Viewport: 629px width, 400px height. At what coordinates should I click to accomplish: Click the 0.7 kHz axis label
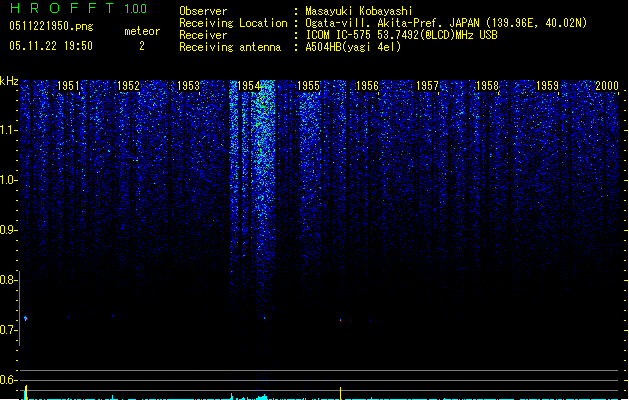point(8,330)
